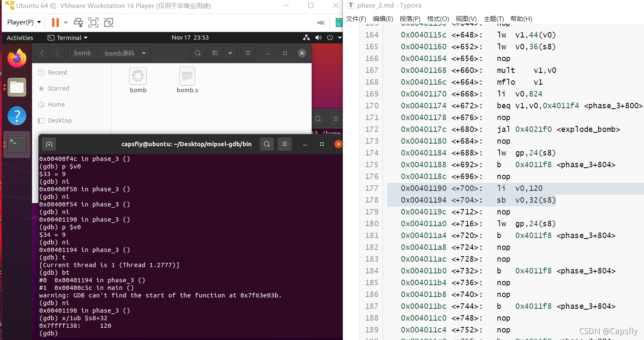The image size is (644, 340).
Task: Open the Ubuntu Activities overview
Action: [20, 37]
